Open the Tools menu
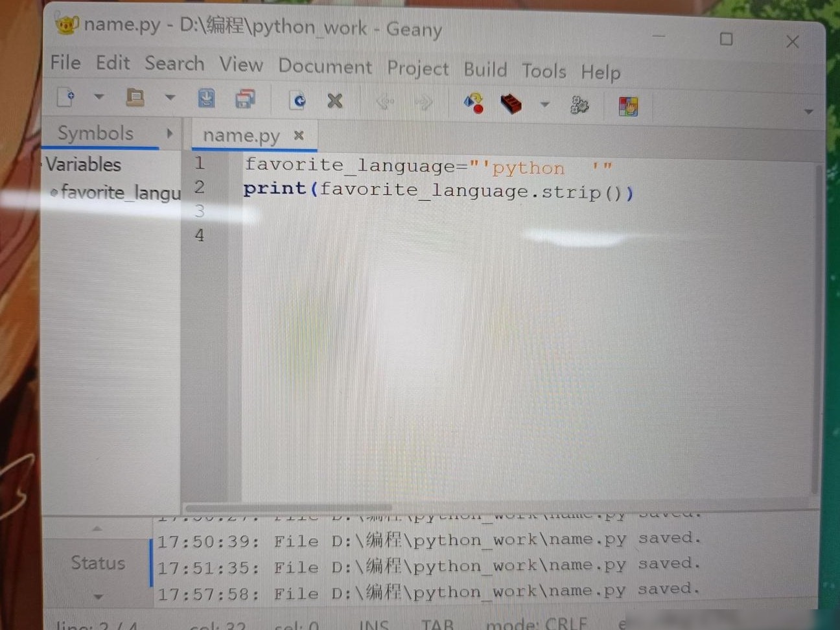840x630 pixels. (x=544, y=71)
